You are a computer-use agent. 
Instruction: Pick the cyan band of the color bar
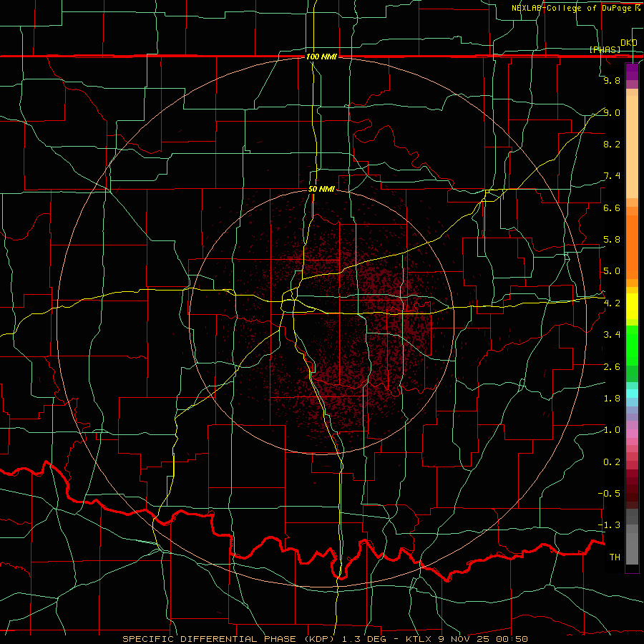coord(632,394)
